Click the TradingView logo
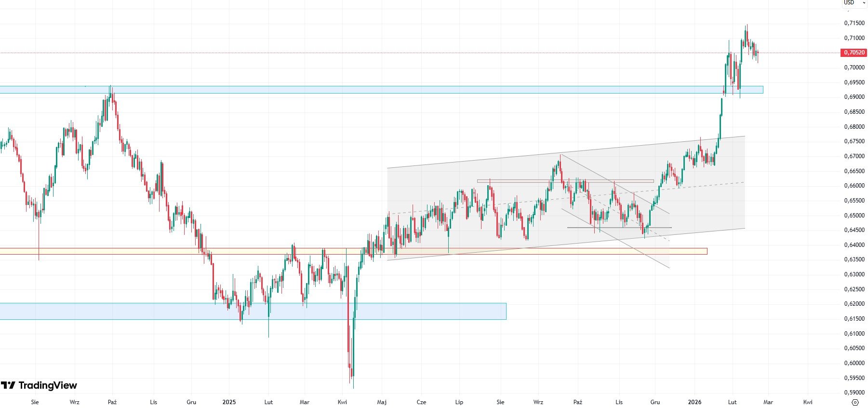This screenshot has width=868, height=408. (39, 385)
